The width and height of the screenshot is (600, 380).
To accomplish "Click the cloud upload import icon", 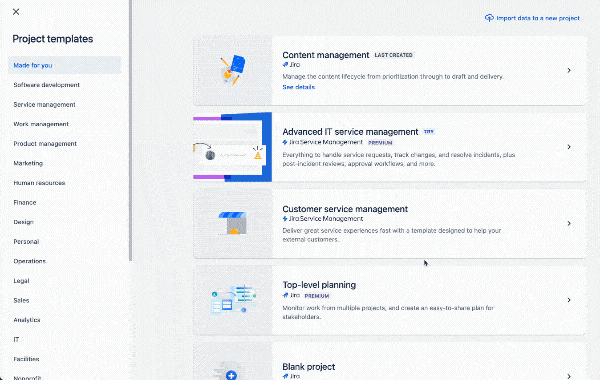I will (489, 18).
